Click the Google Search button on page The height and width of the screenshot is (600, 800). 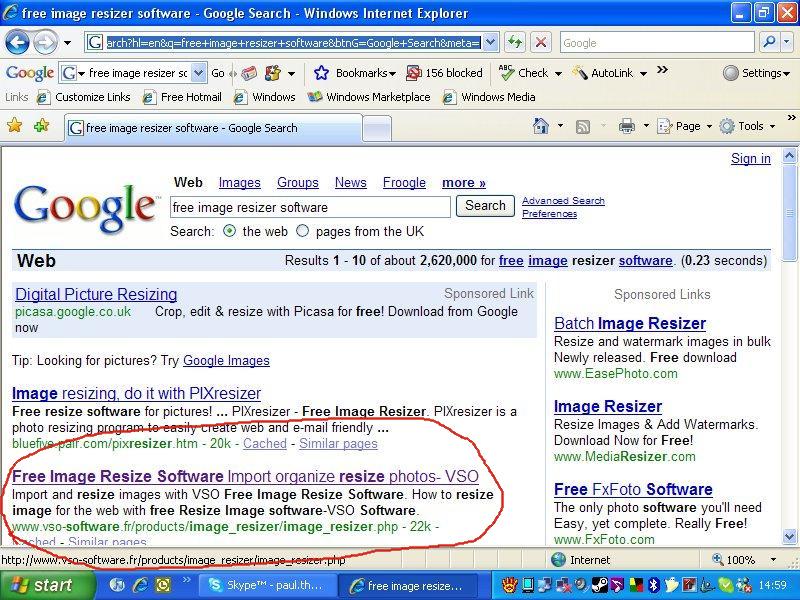tap(485, 206)
